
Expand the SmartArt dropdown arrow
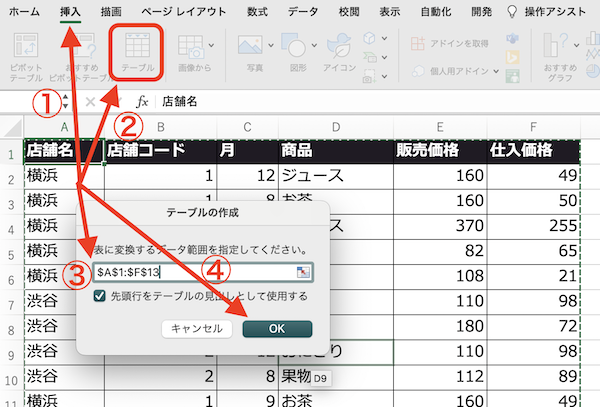(x=385, y=57)
